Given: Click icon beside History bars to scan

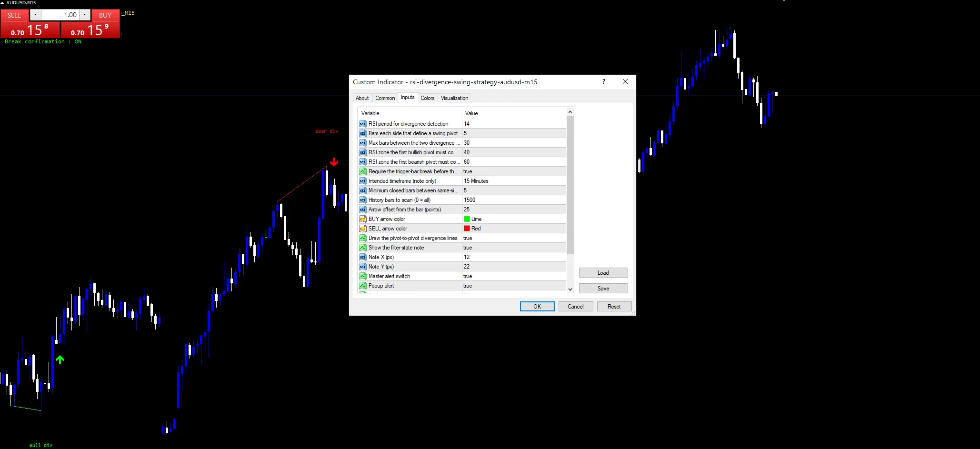Looking at the screenshot, I should pyautogui.click(x=363, y=200).
